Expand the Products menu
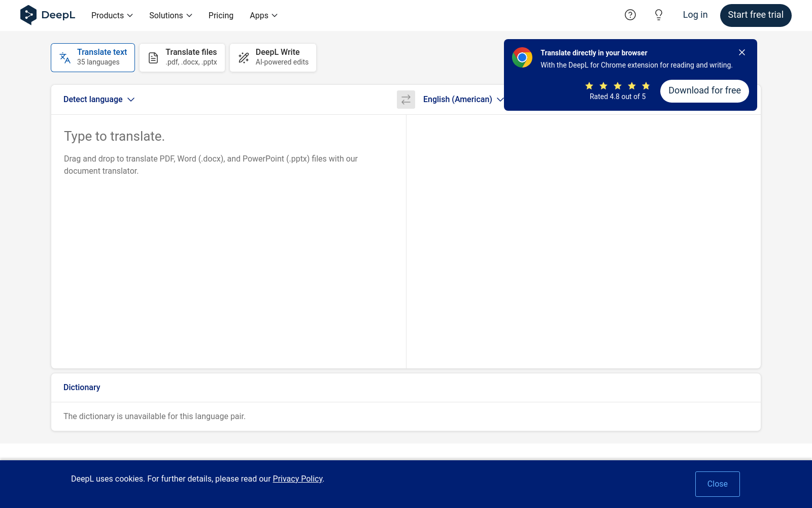The image size is (812, 508). tap(112, 15)
